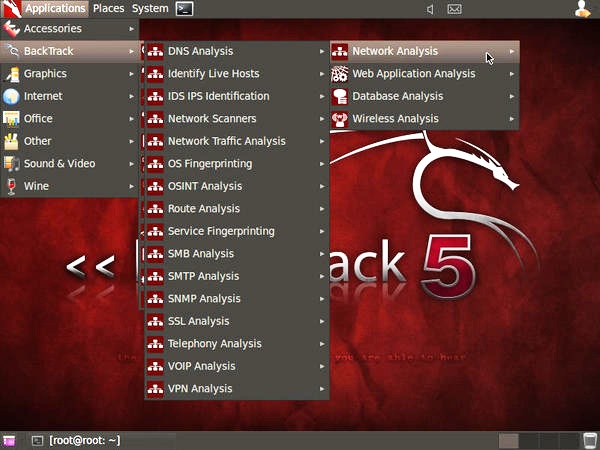This screenshot has height=450, width=600.
Task: Click the Network Scanners icon
Action: click(x=155, y=119)
